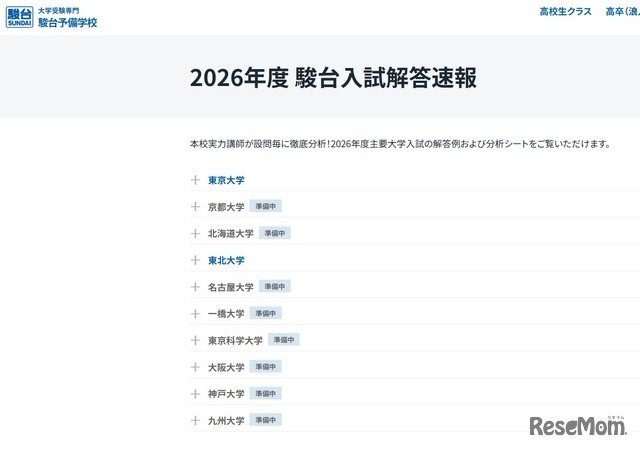Select the 大阪大学 row label
This screenshot has height=449, width=640.
[226, 367]
